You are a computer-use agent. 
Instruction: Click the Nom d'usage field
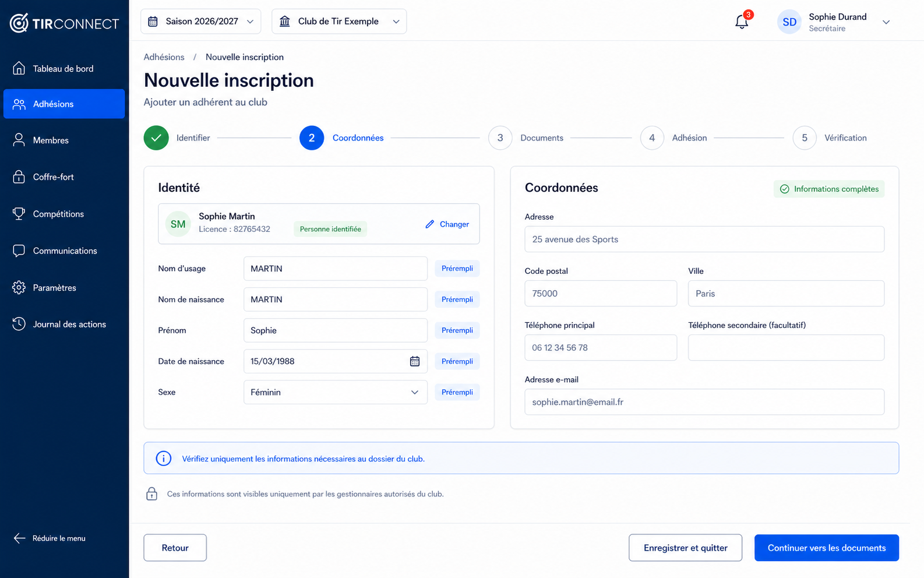pos(336,269)
